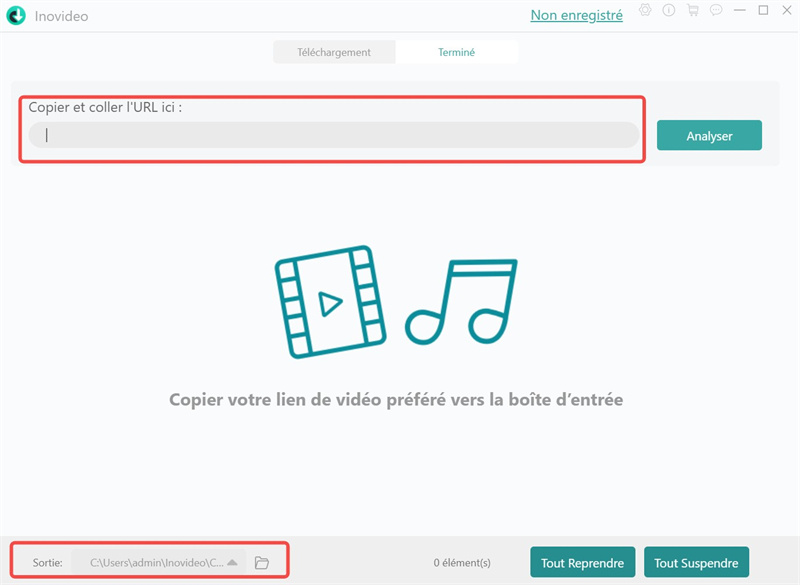
Task: Click the Analyser button
Action: (x=709, y=135)
